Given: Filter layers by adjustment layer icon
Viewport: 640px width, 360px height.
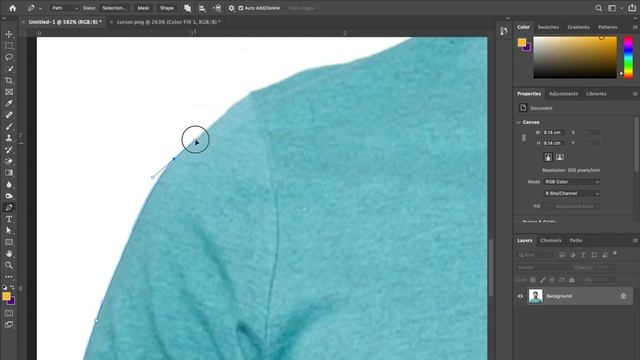Looking at the screenshot, I should (x=573, y=255).
